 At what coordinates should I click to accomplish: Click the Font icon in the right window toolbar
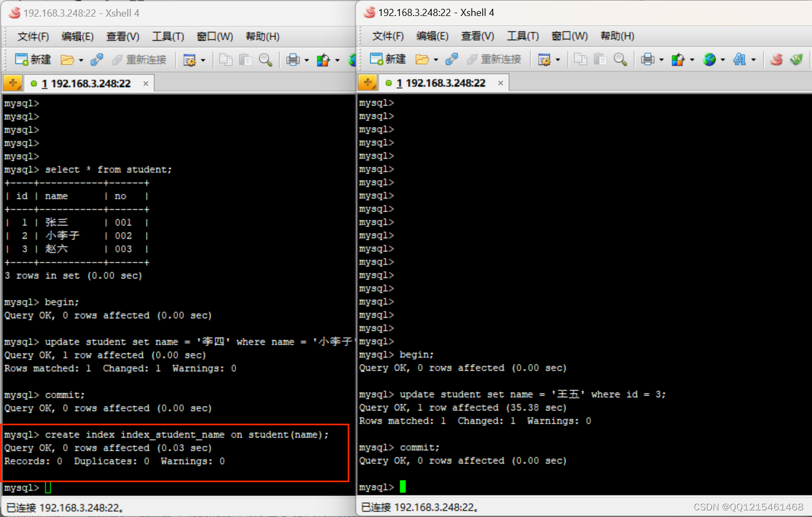point(740,59)
